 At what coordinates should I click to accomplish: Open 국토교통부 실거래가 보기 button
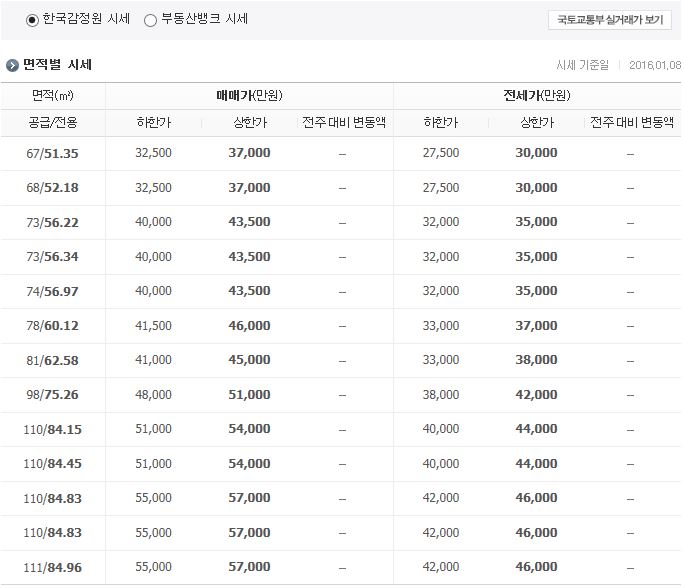[609, 20]
